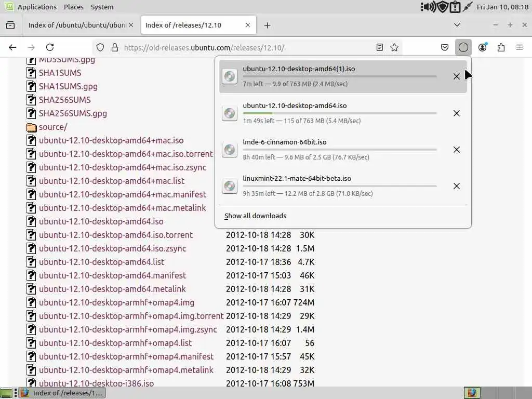
Task: Open ubuntu-12.10-desktop-armhf+omap4.img link
Action: click(117, 303)
